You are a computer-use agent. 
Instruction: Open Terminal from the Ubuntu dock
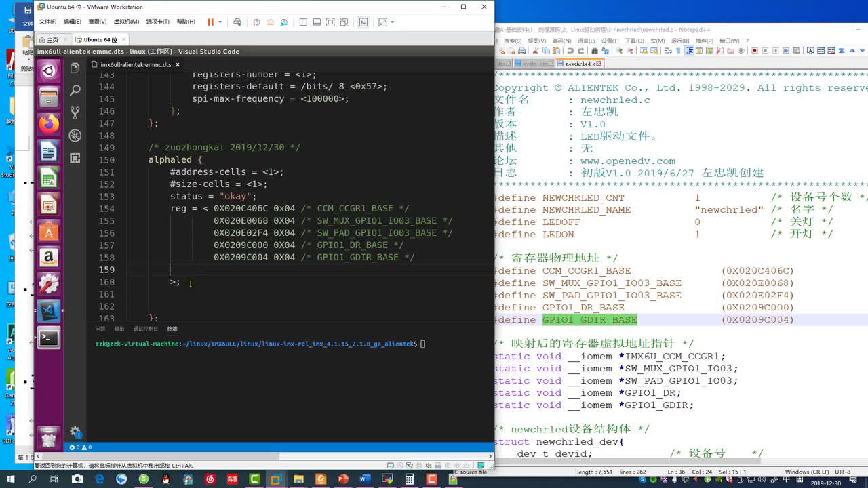(48, 338)
